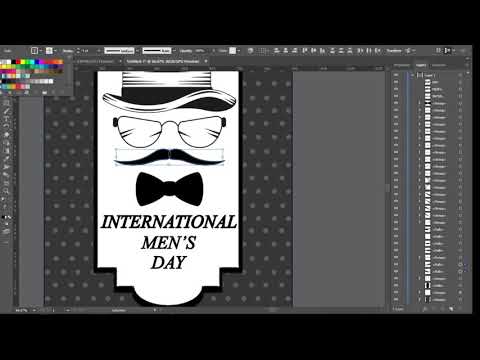The height and width of the screenshot is (360, 480).
Task: Pick the red swatch in Swatches panel
Action: (18, 62)
